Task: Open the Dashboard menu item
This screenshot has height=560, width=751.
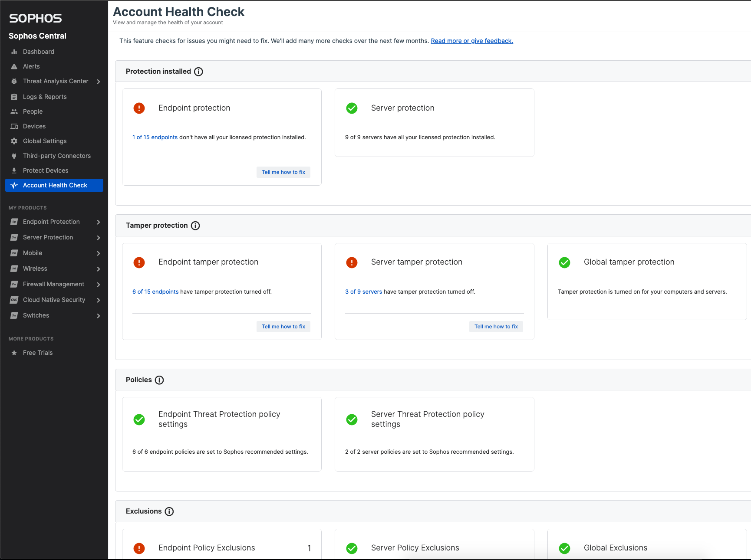Action: pos(39,52)
